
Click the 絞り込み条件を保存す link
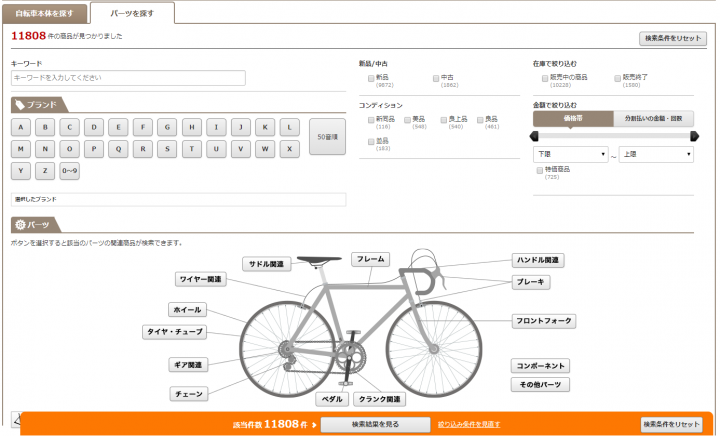[x=469, y=425]
